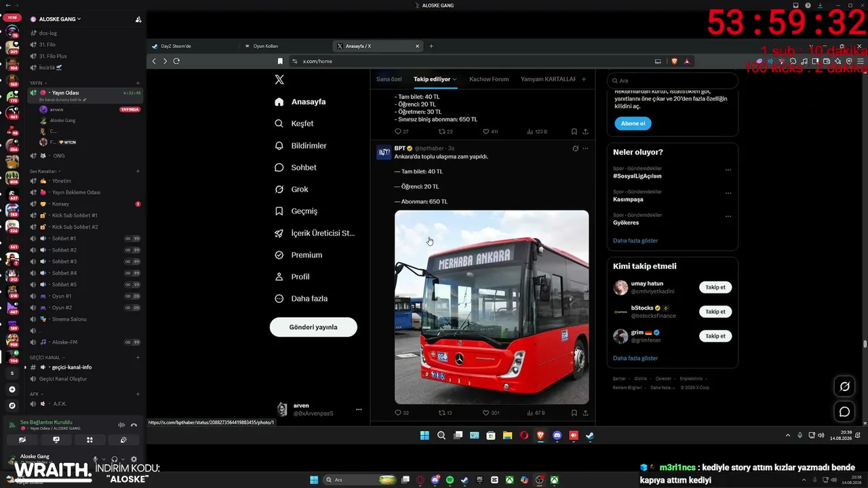Collapse Ses Kanalları category
868x488 pixels.
point(45,171)
